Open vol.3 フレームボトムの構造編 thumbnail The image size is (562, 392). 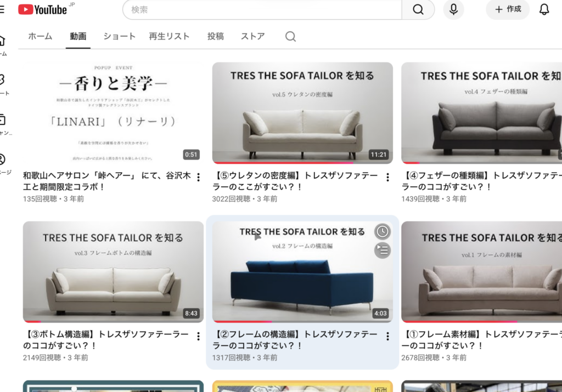click(x=113, y=272)
